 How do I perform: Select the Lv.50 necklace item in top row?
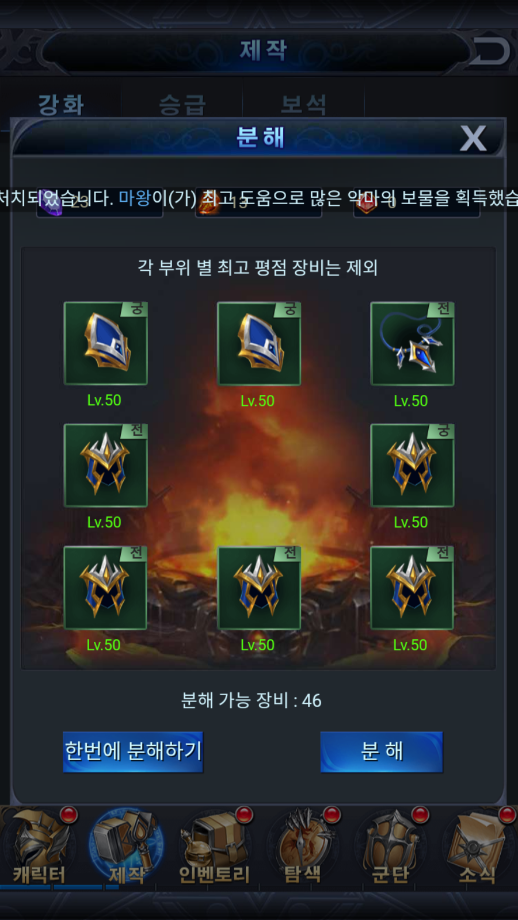(412, 343)
